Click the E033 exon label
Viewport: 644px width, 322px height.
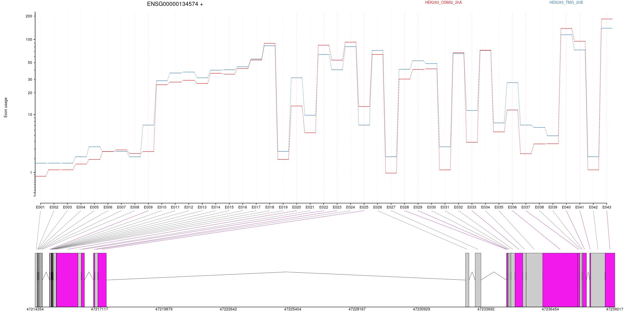coord(472,207)
